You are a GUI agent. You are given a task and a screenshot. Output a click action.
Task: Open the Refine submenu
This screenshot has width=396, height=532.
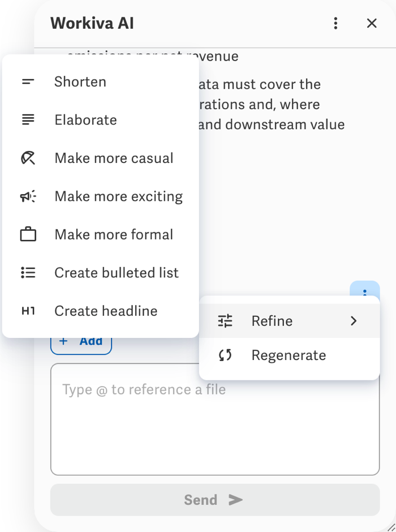[x=289, y=321]
